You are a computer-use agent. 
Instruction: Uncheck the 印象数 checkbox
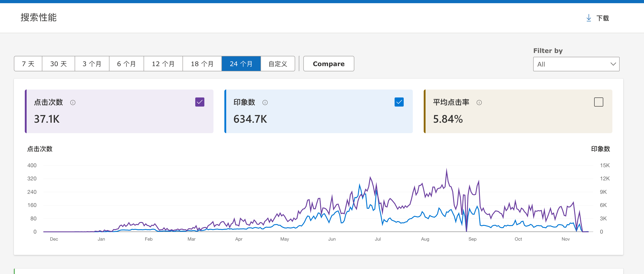[399, 102]
